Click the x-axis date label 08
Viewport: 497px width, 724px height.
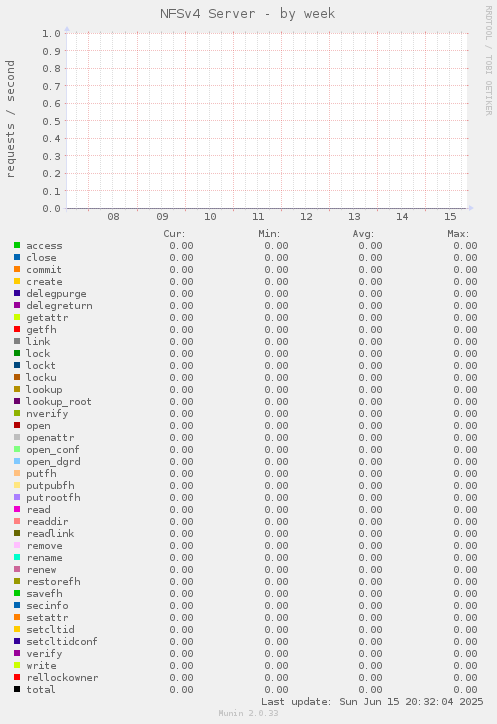coord(113,217)
